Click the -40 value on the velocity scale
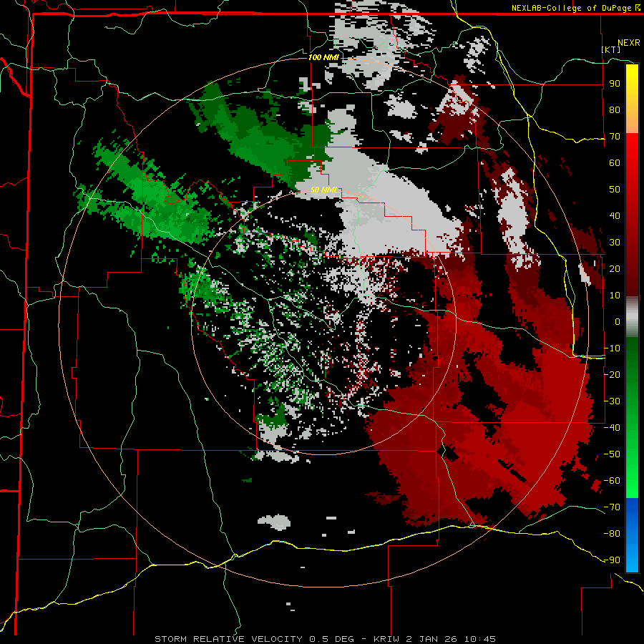Image resolution: width=644 pixels, height=644 pixels. [x=612, y=428]
